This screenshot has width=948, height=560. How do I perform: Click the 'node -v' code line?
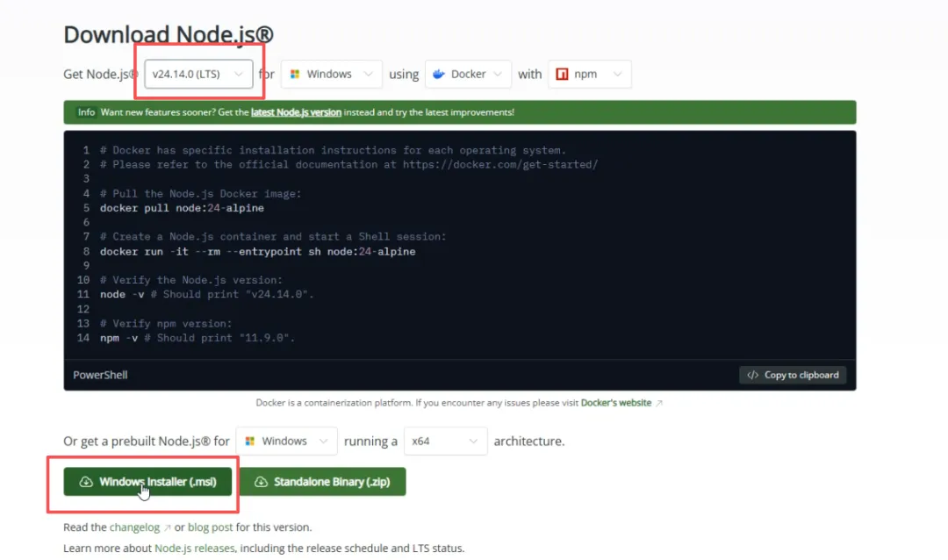tap(207, 295)
